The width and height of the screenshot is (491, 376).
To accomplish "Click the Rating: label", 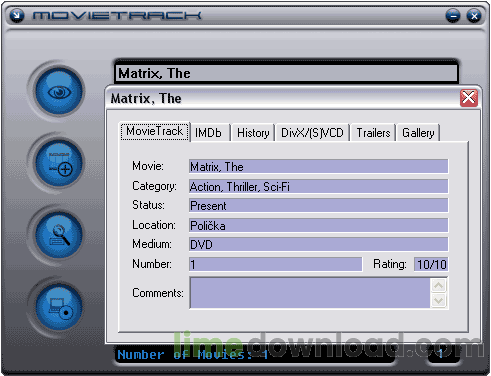I will click(389, 264).
